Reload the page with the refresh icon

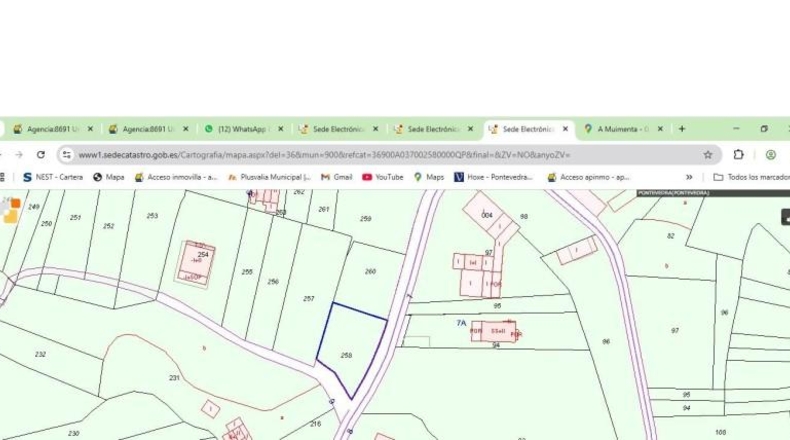point(41,155)
